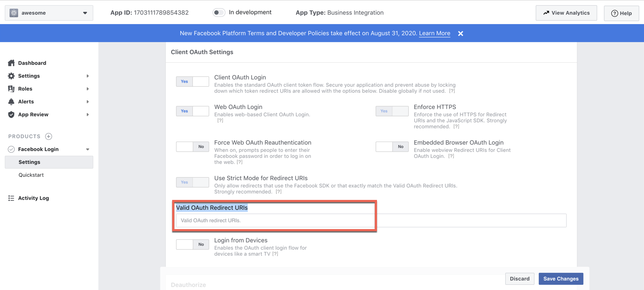Click the PRODUCTS section label
The width and height of the screenshot is (644, 290).
[24, 136]
